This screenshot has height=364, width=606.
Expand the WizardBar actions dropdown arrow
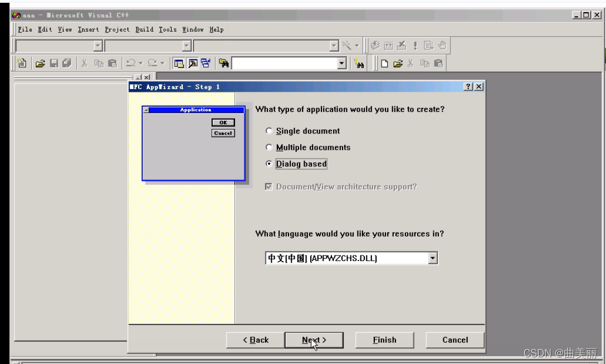pyautogui.click(x=356, y=46)
